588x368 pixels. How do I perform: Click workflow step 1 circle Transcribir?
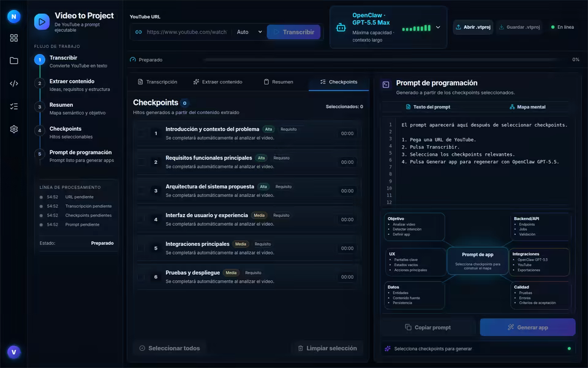coord(40,59)
